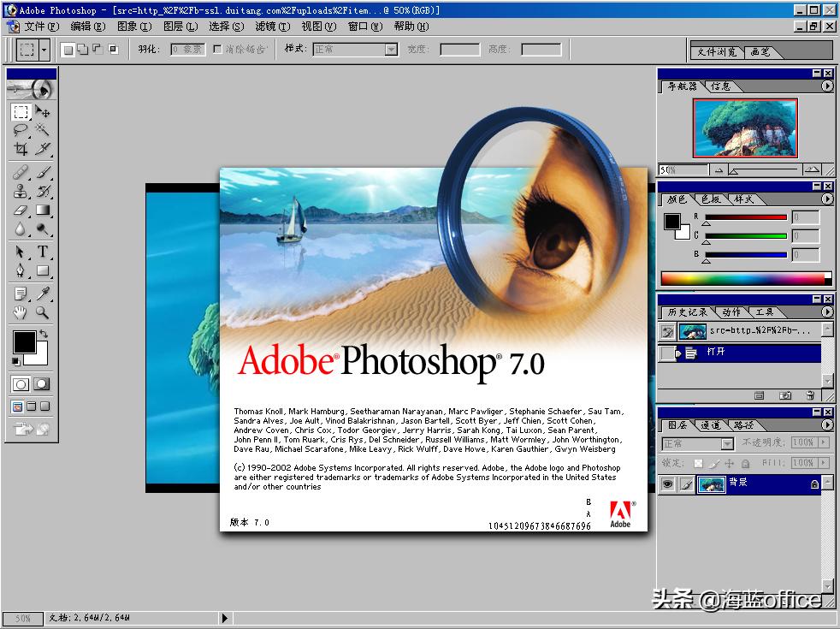Select the Clone Stamp tool
Viewport: 840px width, 629px height.
(x=19, y=190)
